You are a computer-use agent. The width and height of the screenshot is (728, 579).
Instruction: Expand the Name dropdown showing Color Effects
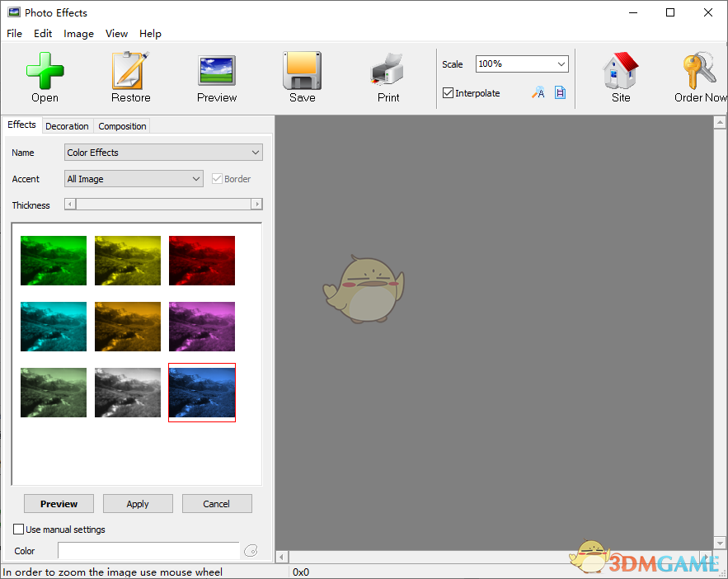point(255,152)
